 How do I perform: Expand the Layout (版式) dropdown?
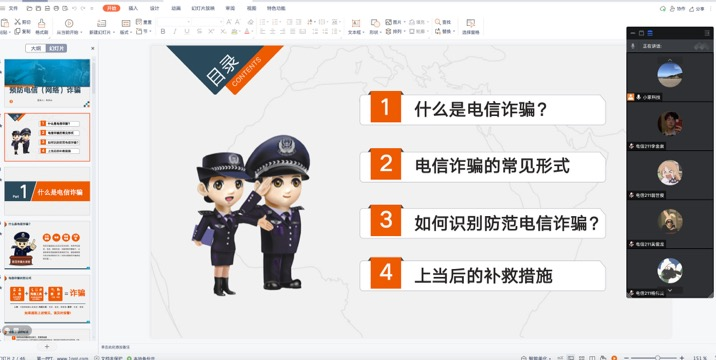point(126,32)
